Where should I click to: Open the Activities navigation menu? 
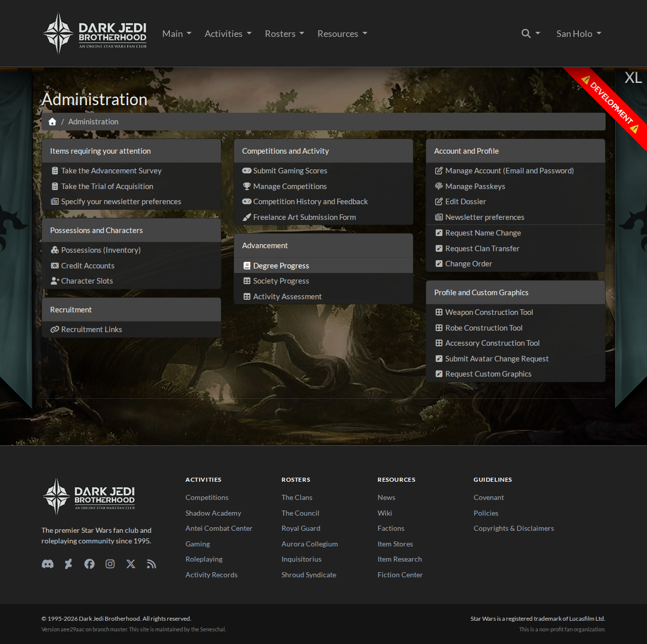(227, 34)
